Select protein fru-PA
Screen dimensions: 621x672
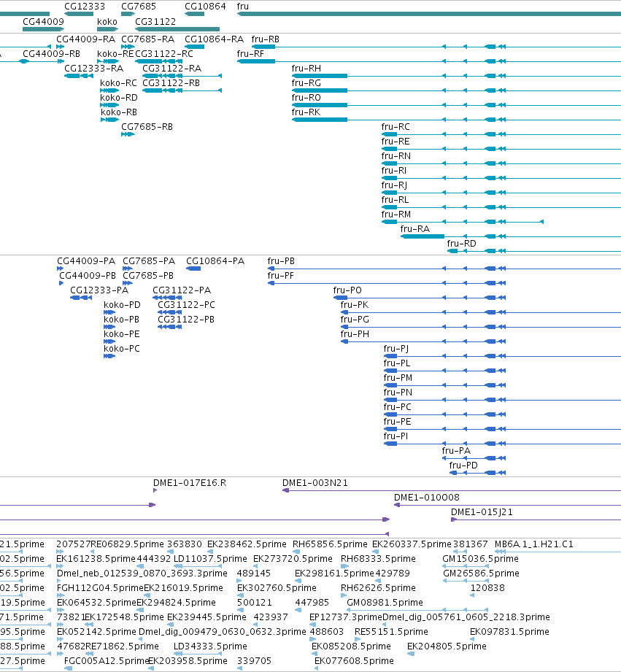[456, 450]
